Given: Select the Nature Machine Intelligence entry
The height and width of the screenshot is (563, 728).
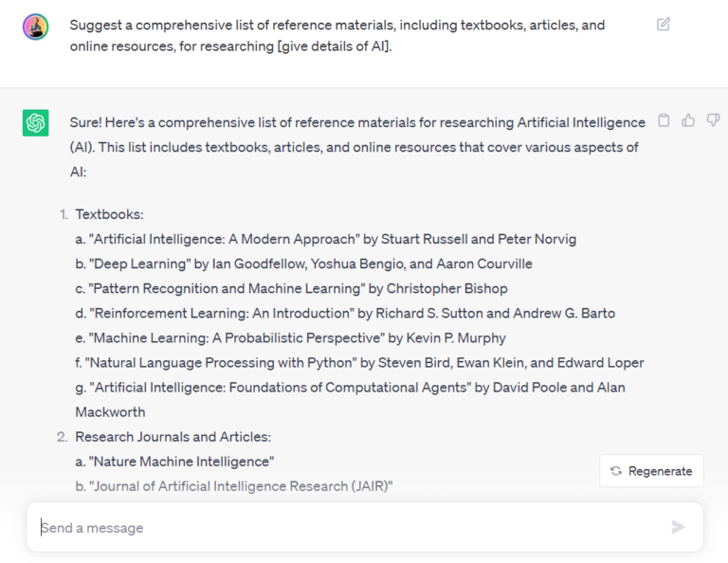Looking at the screenshot, I should pos(174,462).
